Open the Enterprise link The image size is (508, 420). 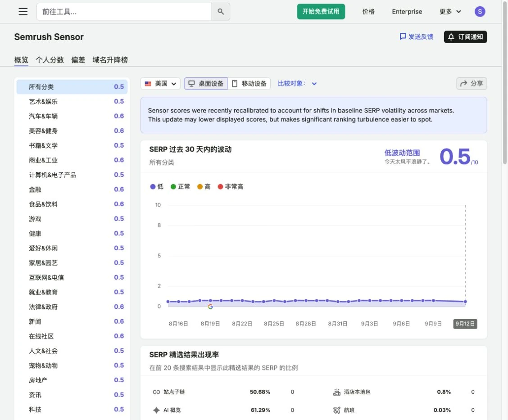pos(407,12)
